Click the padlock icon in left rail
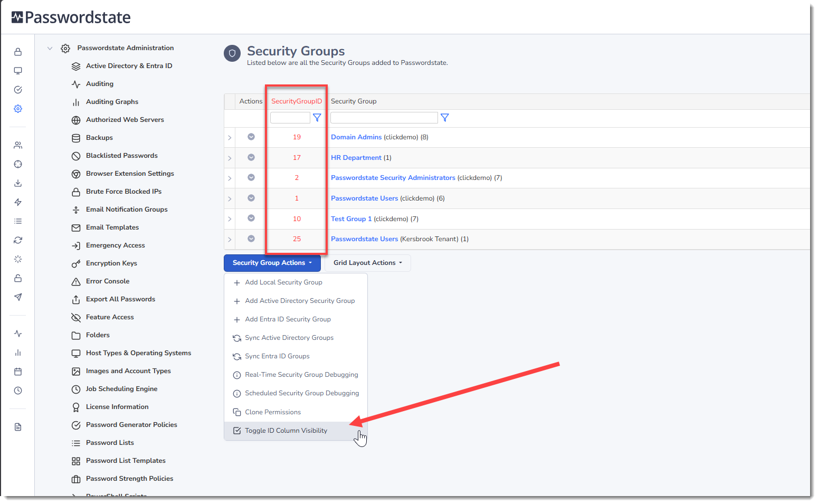 18,52
